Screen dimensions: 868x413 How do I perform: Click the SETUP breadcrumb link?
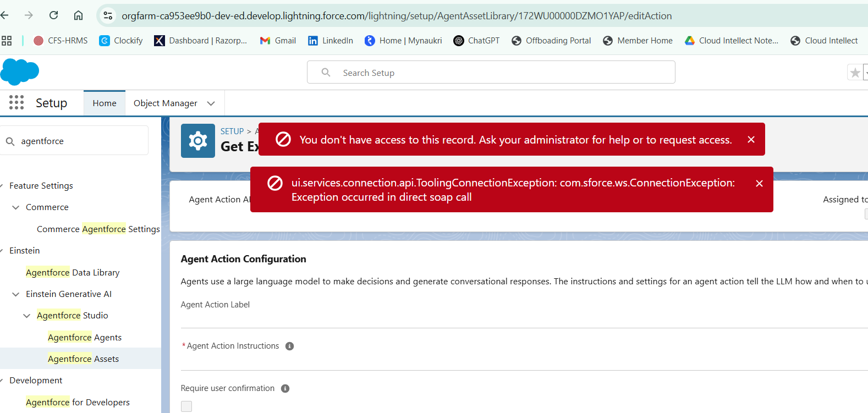(x=232, y=131)
